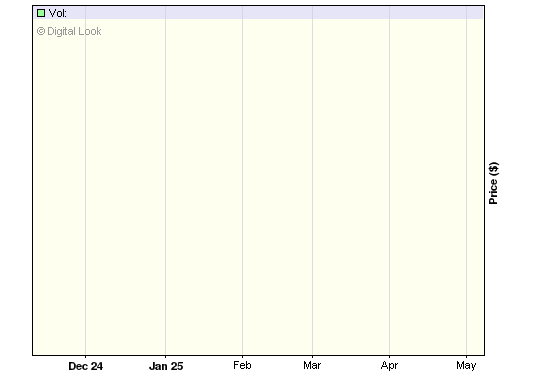544x391 pixels.
Task: Click the lavender legend header bar
Action: [x=258, y=13]
